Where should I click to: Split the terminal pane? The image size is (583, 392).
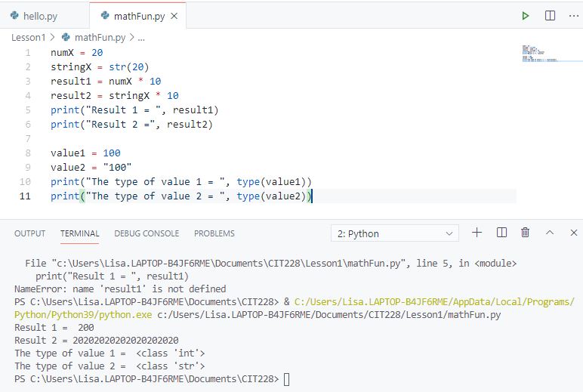coord(501,233)
